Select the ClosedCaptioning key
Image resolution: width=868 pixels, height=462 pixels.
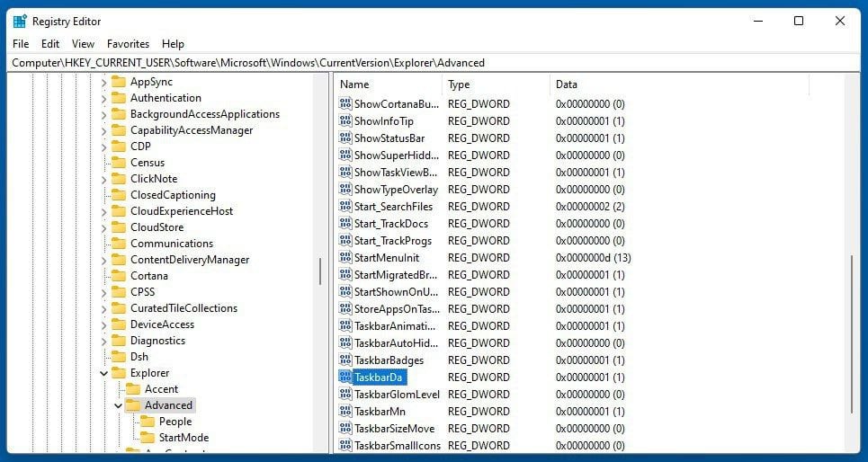tap(173, 195)
